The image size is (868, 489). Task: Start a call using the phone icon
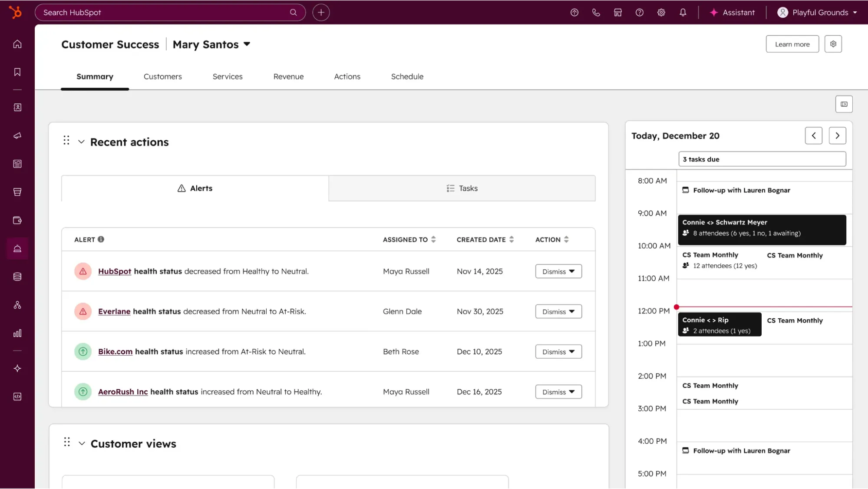pyautogui.click(x=596, y=12)
